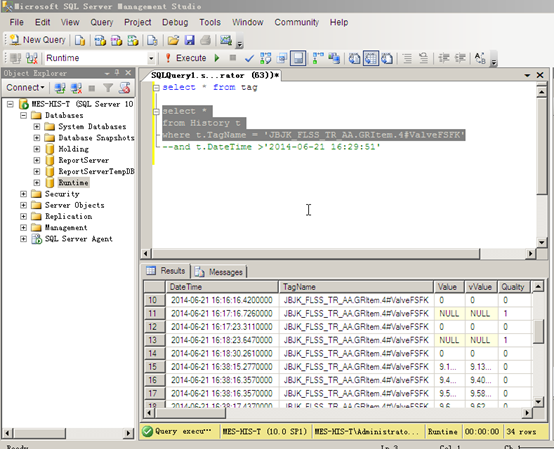Comment out the selected lines icon
Screen dimensions: 554x449
[x=407, y=58]
